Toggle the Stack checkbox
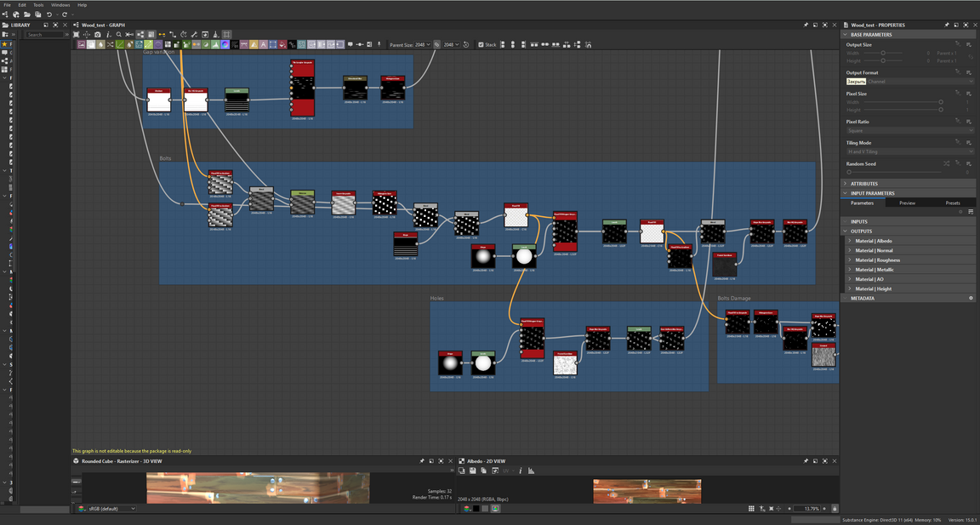The image size is (980, 525). (x=481, y=44)
